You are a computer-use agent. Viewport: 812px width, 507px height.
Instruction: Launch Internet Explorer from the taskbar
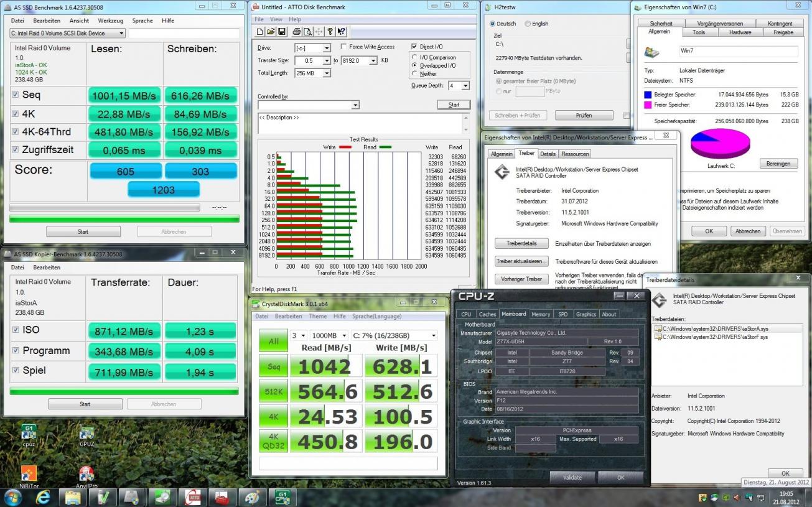(x=43, y=497)
